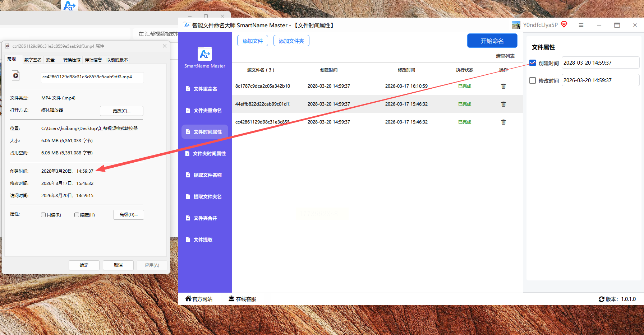Open the official website home icon
644x335 pixels.
pos(188,299)
